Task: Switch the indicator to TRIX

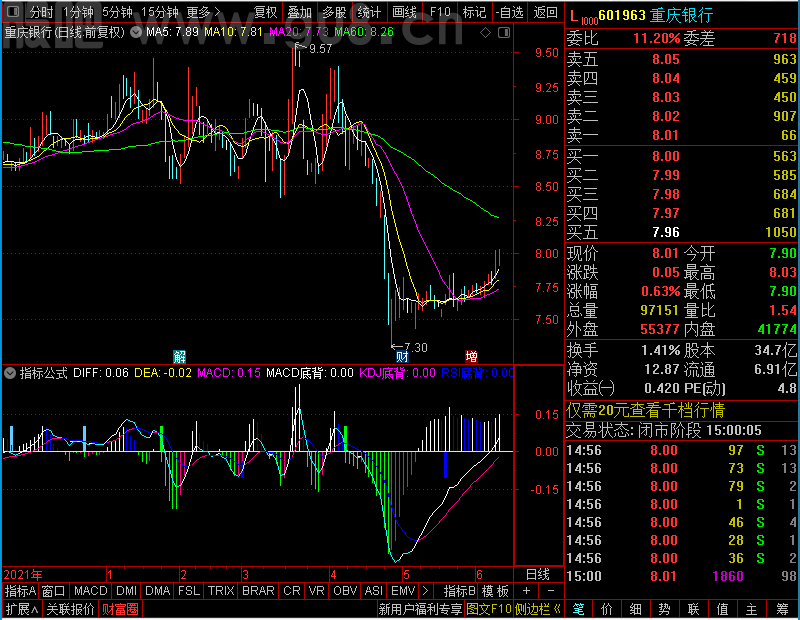Action: click(221, 591)
